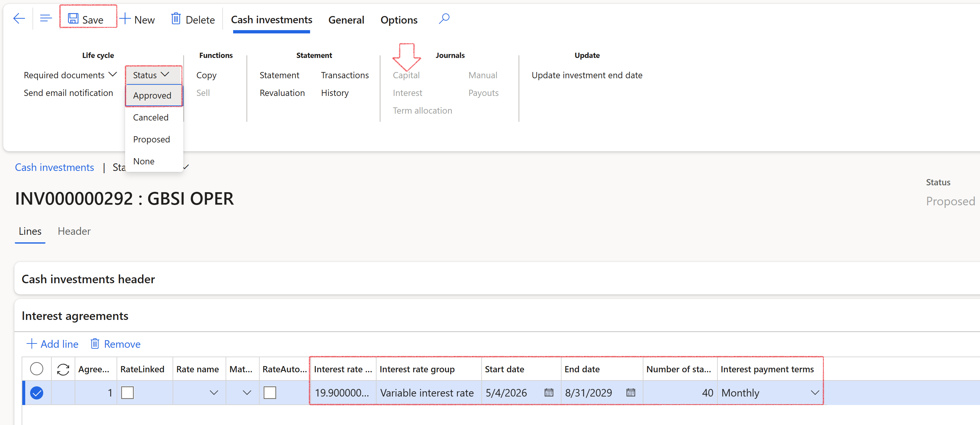Click the search magnifier icon

pyautogui.click(x=444, y=19)
